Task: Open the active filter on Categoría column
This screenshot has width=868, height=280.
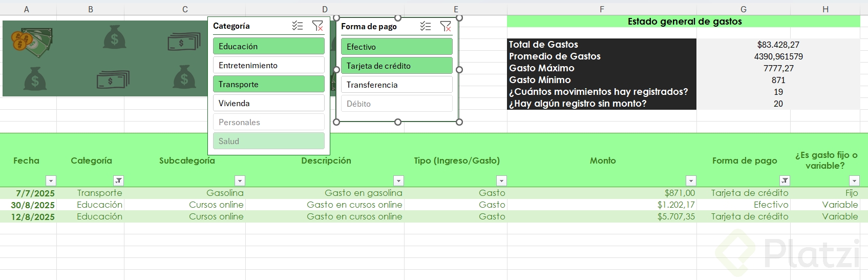Action: [x=119, y=181]
